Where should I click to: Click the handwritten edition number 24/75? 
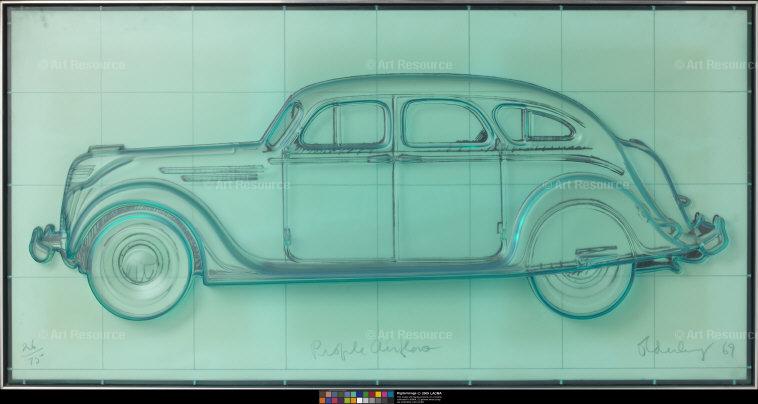pos(34,355)
